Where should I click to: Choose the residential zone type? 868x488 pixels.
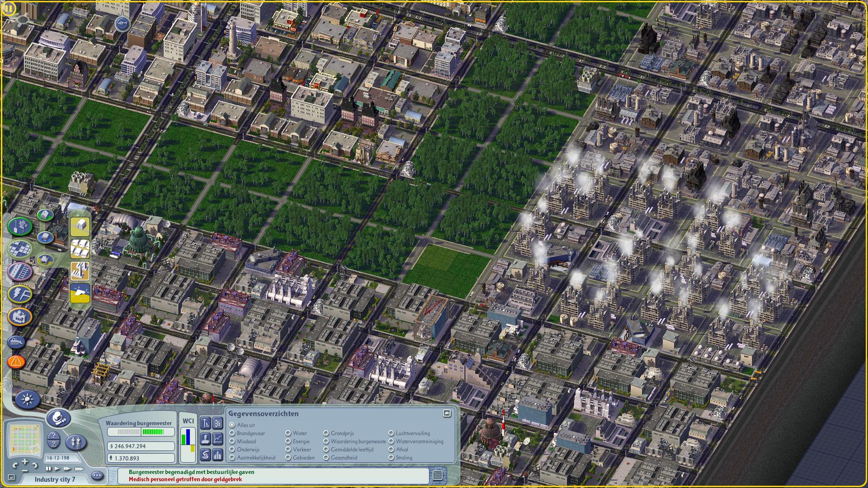[44, 215]
